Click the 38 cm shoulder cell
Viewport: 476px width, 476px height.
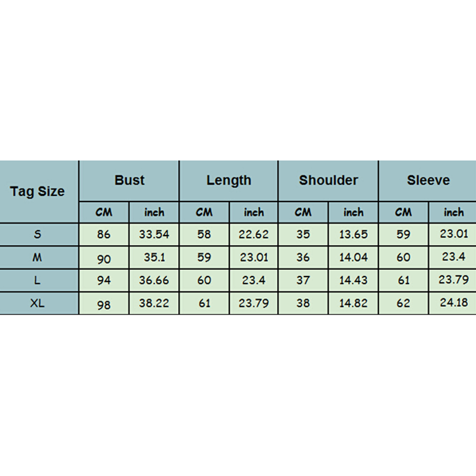(303, 304)
